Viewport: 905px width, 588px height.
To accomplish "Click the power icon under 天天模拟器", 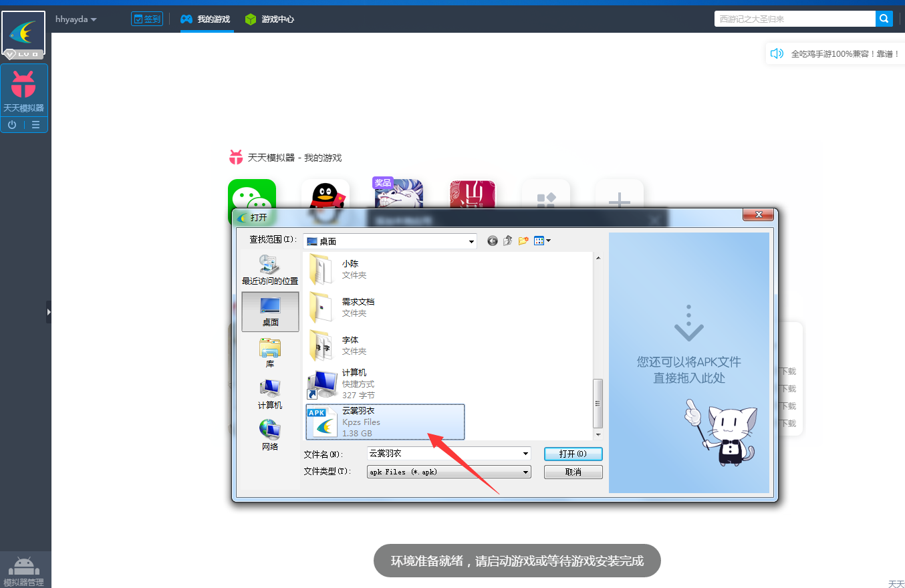I will point(12,125).
